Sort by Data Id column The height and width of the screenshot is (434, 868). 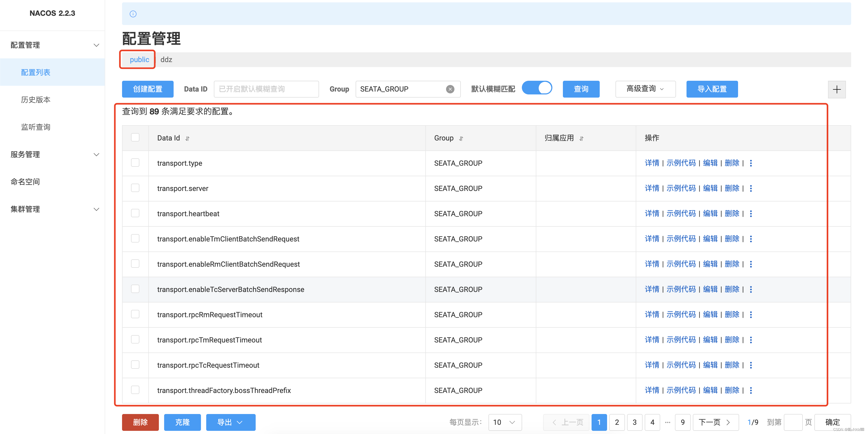pos(188,139)
